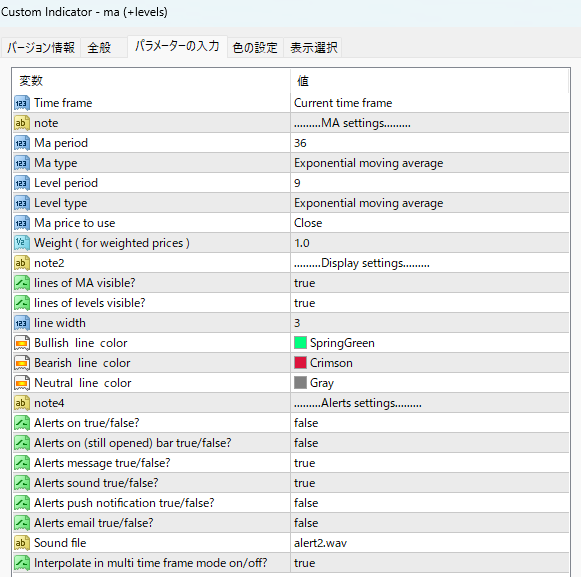Select the boolean icon beside lines of MA visible
The image size is (581, 577).
pyautogui.click(x=21, y=283)
